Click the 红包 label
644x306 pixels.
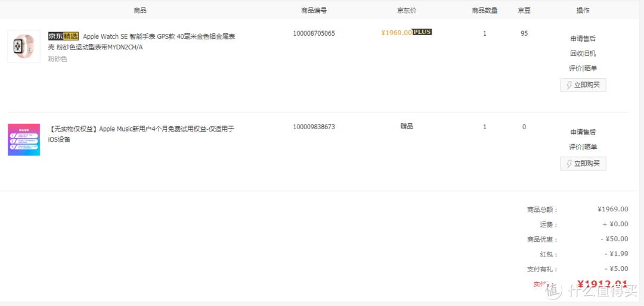[x=549, y=254]
